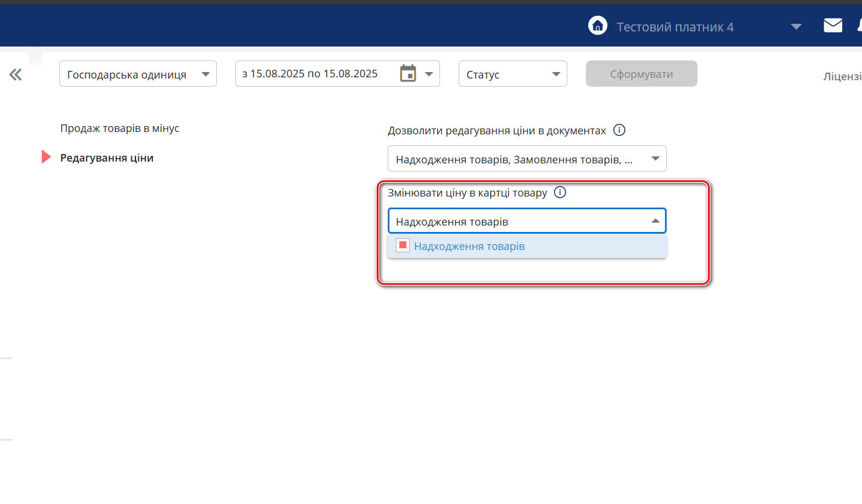Open the calendar date picker icon
Image resolution: width=862 pixels, height=504 pixels.
point(408,74)
